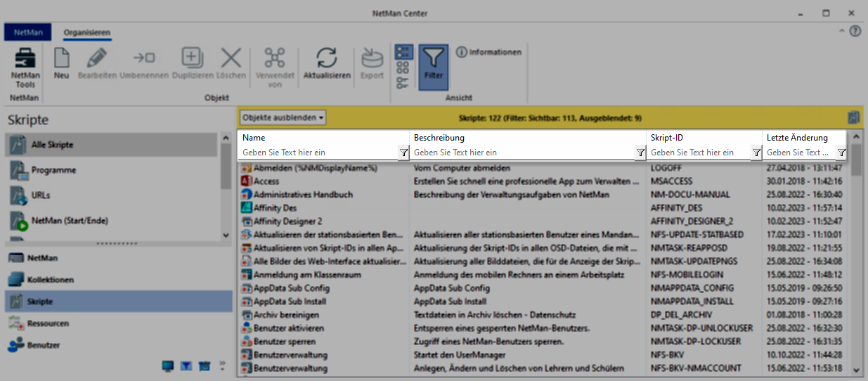This screenshot has height=381, width=868.
Task: Select the Programme script category
Action: coord(53,170)
